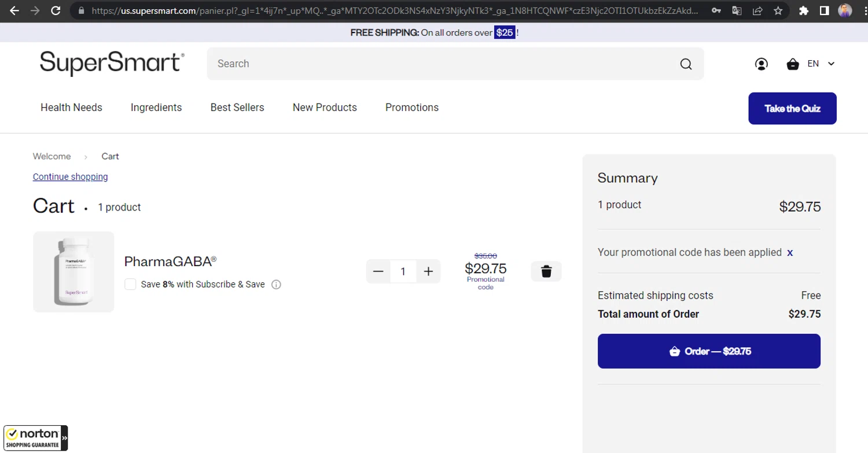Click the Subscribe & Save info icon
Screen dimensions: 868x453
click(277, 285)
